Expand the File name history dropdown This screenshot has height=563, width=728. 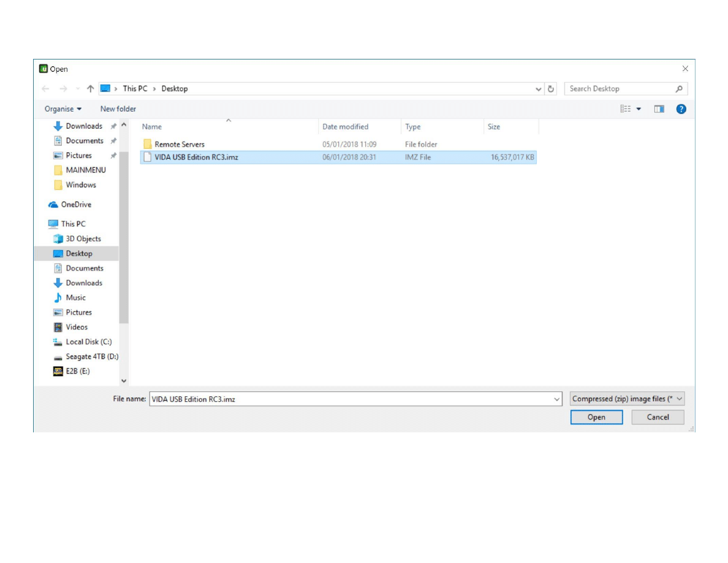[556, 399]
